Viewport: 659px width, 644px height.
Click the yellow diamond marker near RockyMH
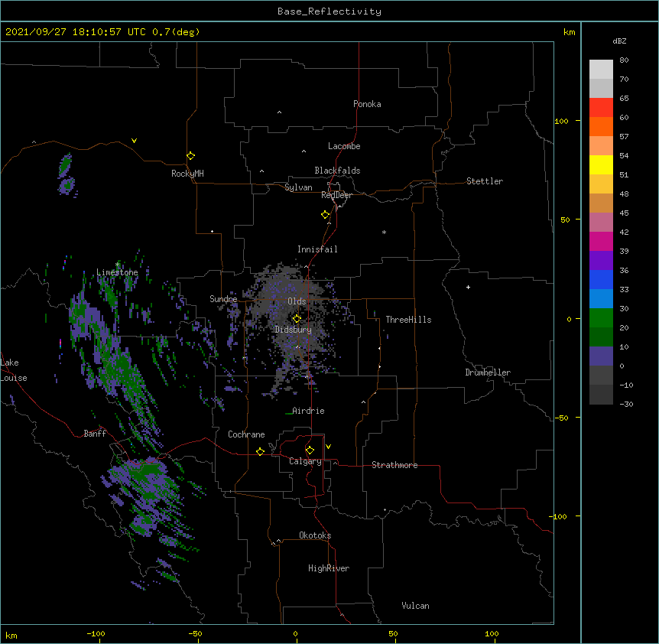[x=191, y=156]
